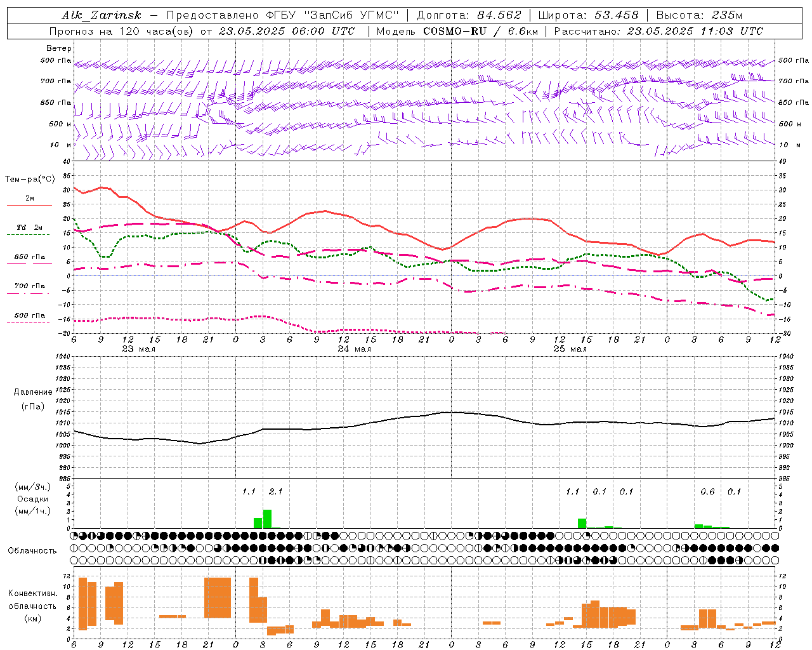Click the Широта: 53.458 value
Screen dimensions: 812x650
pos(588,15)
